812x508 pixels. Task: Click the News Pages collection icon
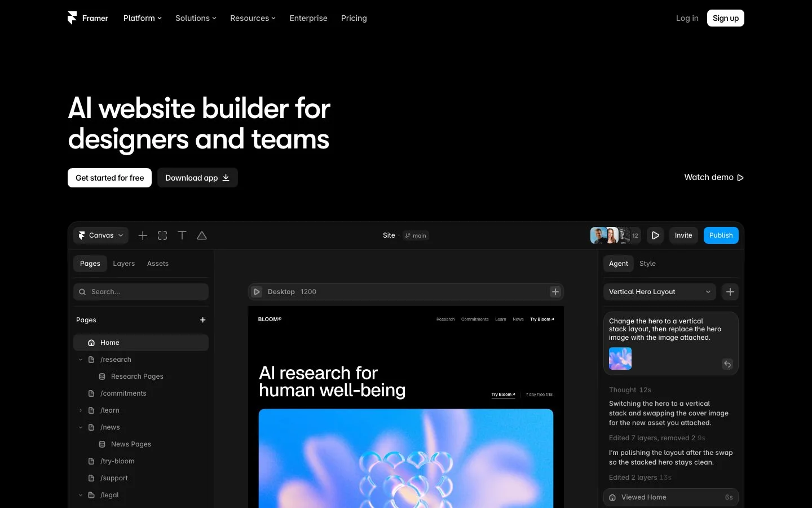pyautogui.click(x=102, y=444)
